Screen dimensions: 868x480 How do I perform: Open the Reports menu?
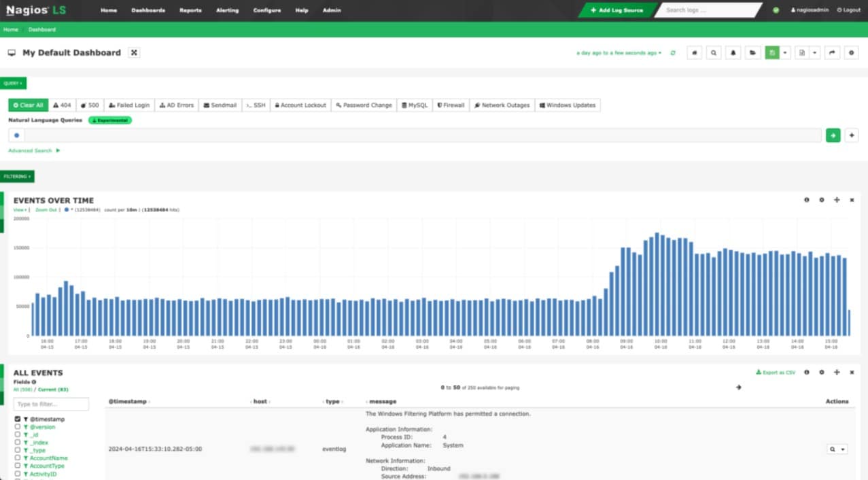click(190, 10)
